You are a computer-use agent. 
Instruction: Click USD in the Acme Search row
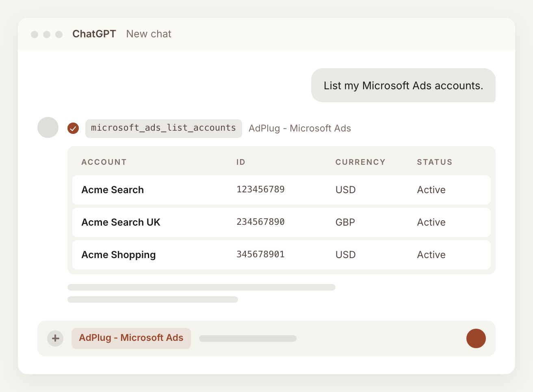click(346, 190)
